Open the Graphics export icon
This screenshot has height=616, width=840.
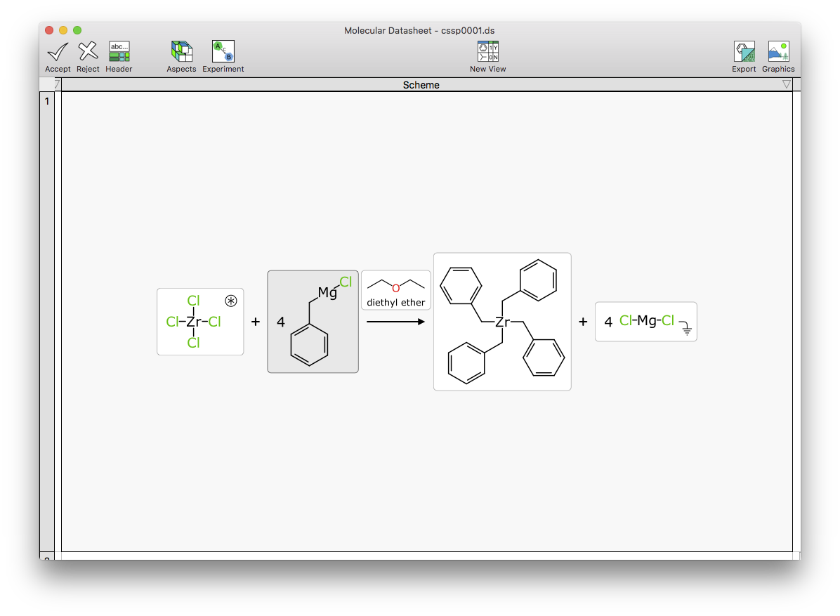(x=777, y=53)
